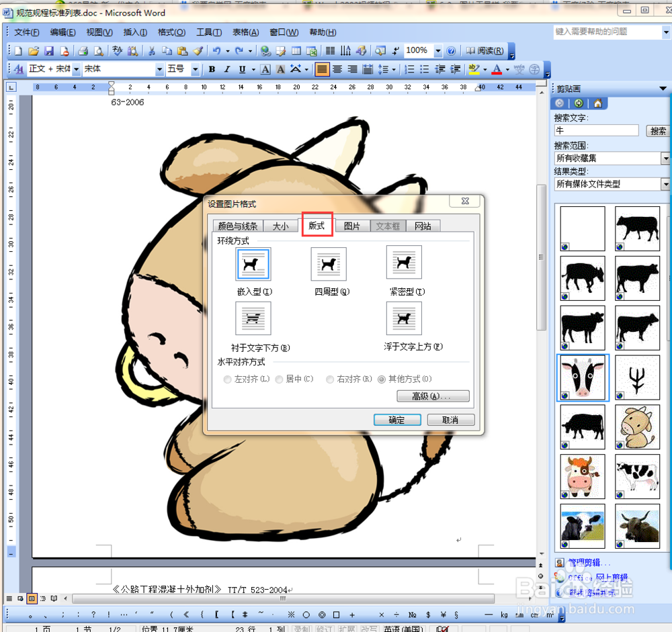Viewport: 672px width, 632px height.
Task: Apply underline formatting
Action: (242, 69)
